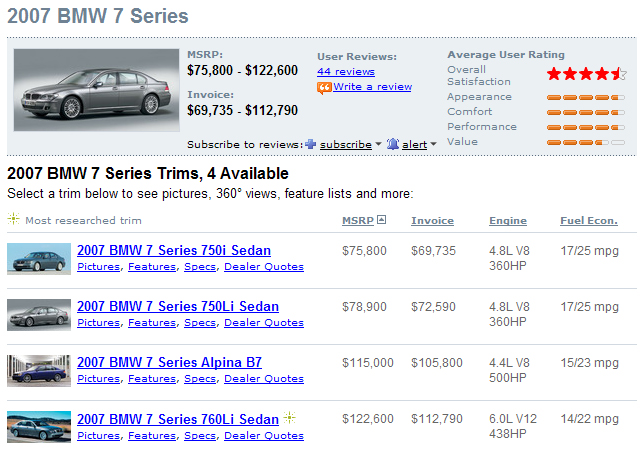Click the star rating for Overall Satisfaction
This screenshot has width=640, height=453.
[x=587, y=74]
